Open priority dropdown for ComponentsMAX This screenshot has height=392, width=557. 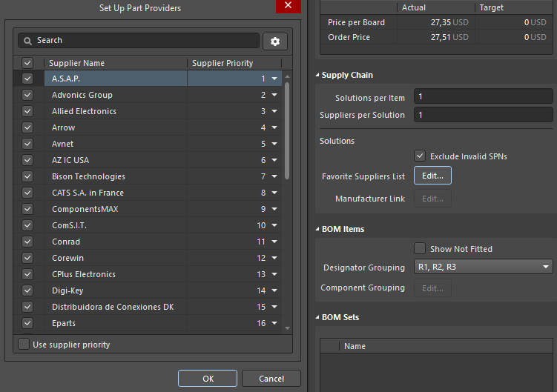[274, 209]
